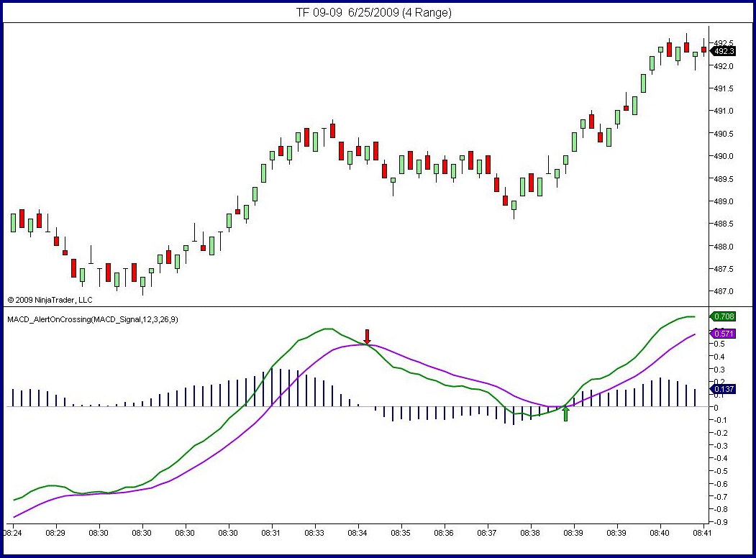Click the 08:24 time axis label

[12, 533]
